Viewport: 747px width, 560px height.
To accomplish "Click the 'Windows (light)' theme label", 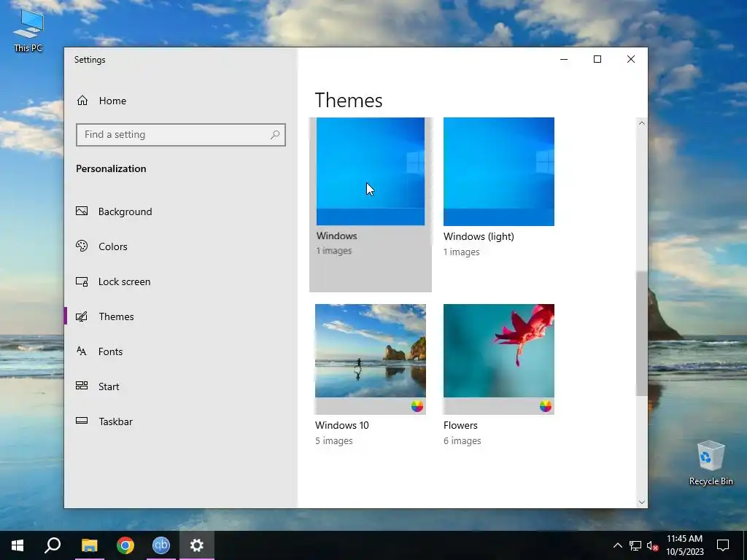I will (x=479, y=237).
